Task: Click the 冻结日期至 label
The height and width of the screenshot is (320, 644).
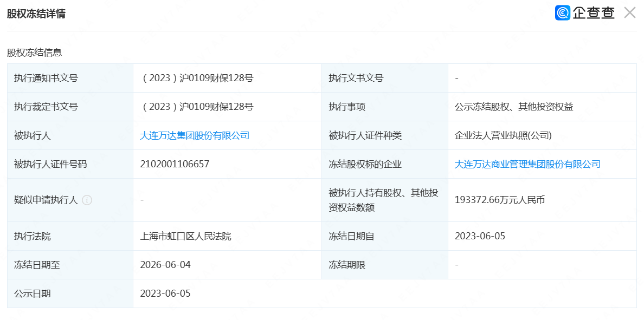Action: click(x=36, y=265)
